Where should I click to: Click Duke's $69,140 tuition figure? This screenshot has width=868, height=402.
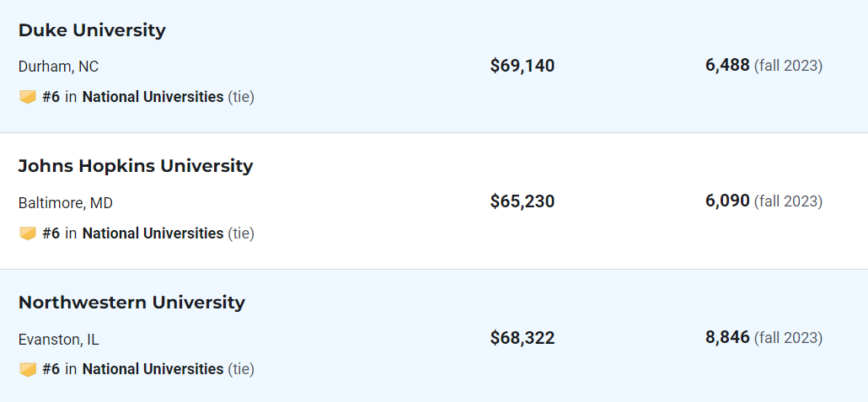click(522, 66)
